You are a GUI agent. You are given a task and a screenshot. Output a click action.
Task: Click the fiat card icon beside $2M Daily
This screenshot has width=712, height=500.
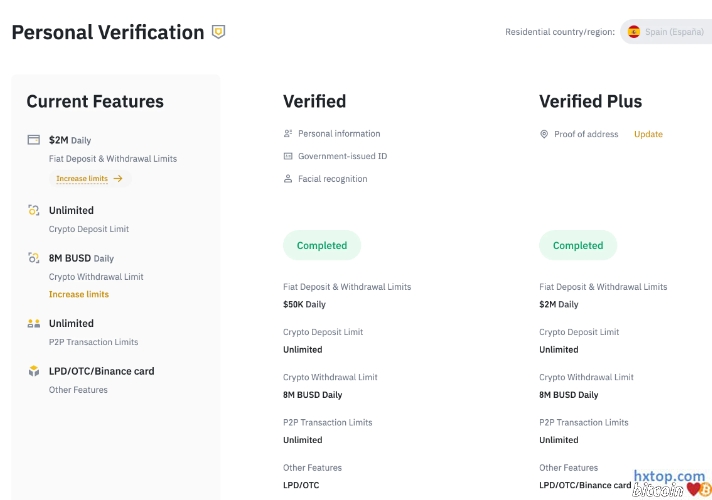click(x=34, y=140)
